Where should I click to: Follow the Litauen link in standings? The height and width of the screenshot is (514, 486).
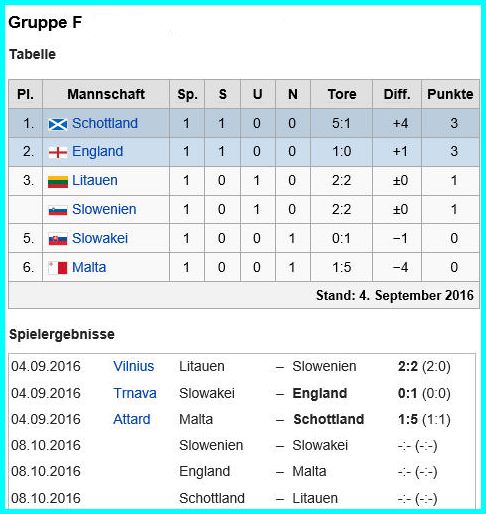point(95,180)
